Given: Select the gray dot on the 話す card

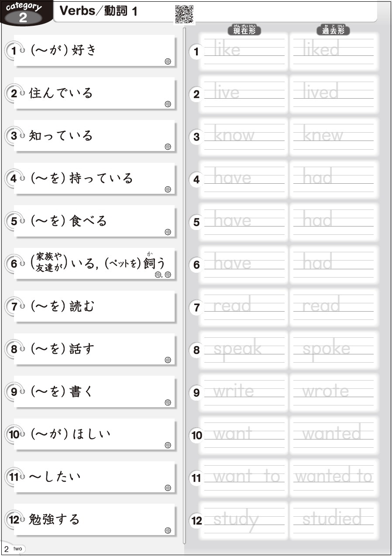Looking at the screenshot, I should (168, 360).
